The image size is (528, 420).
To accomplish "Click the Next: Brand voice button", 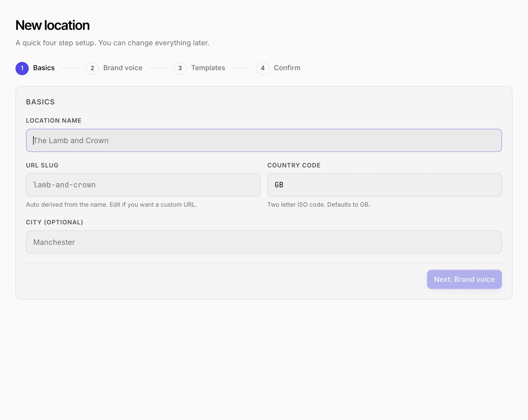I will pos(464,279).
